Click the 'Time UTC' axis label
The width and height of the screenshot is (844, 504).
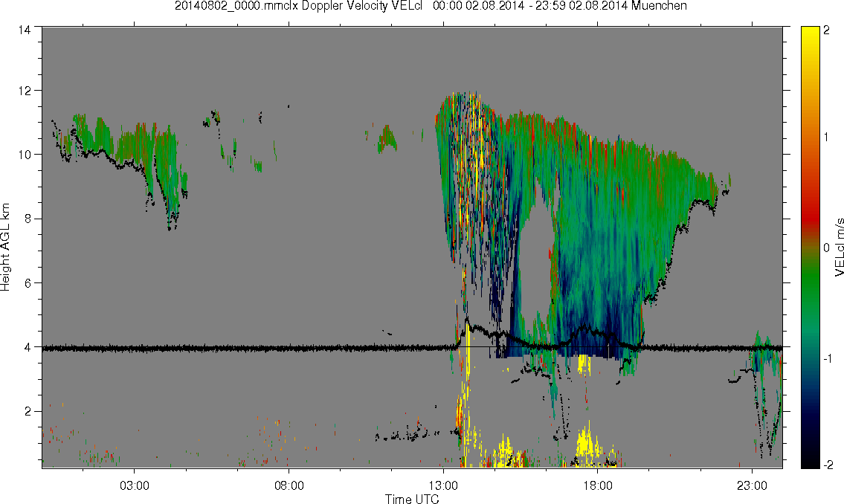click(x=412, y=499)
